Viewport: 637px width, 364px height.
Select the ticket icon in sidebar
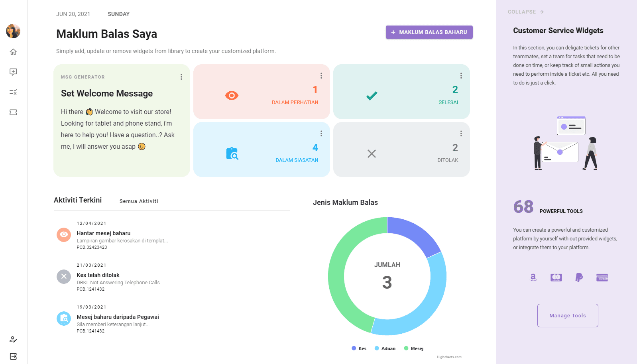click(13, 112)
